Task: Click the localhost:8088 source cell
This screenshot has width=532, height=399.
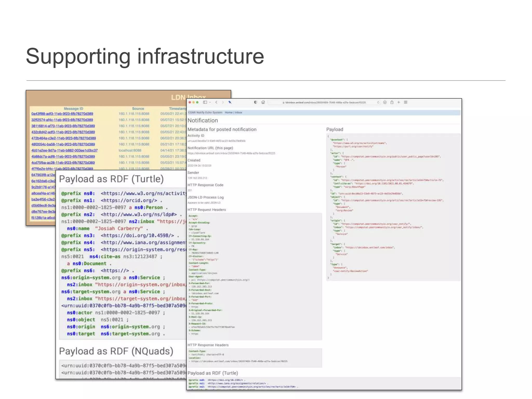Action: (130, 151)
